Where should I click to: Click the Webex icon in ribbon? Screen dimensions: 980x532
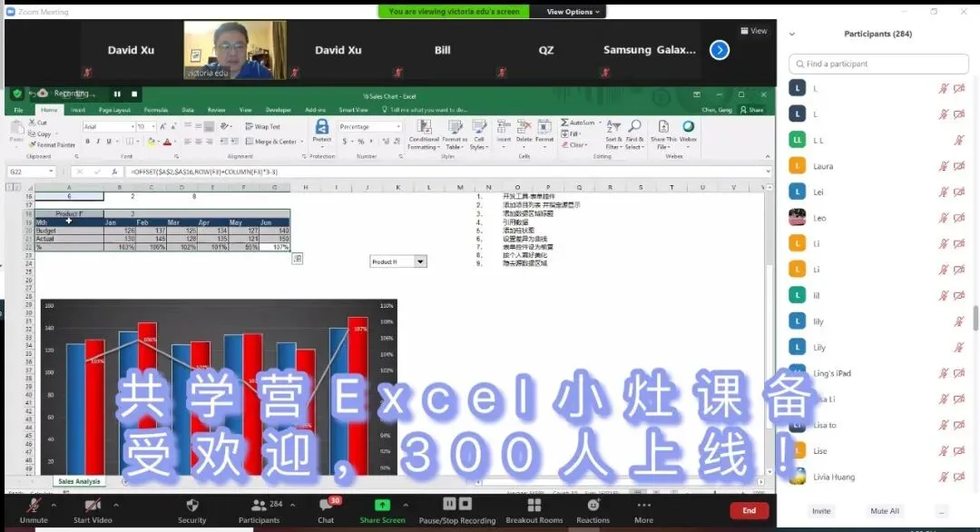point(688,127)
